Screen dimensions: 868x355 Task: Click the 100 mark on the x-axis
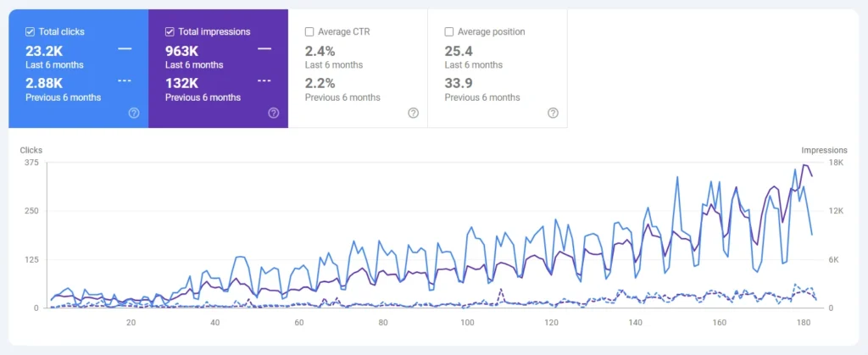coord(468,323)
